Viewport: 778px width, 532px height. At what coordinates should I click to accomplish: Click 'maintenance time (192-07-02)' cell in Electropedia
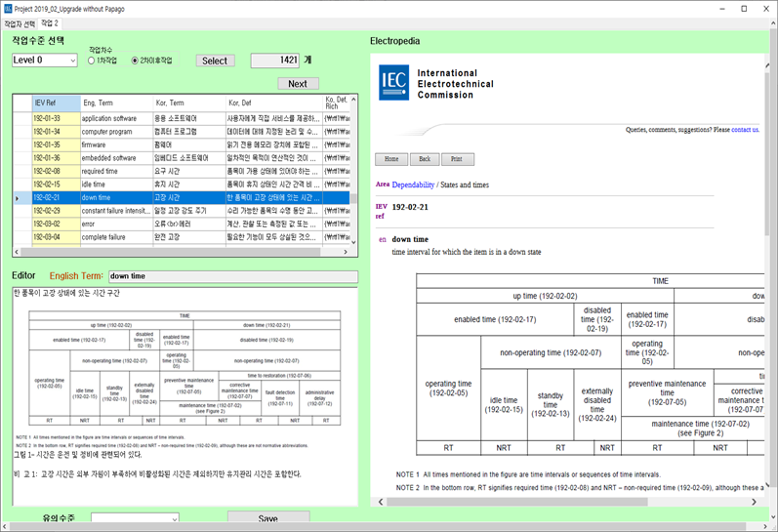point(700,429)
